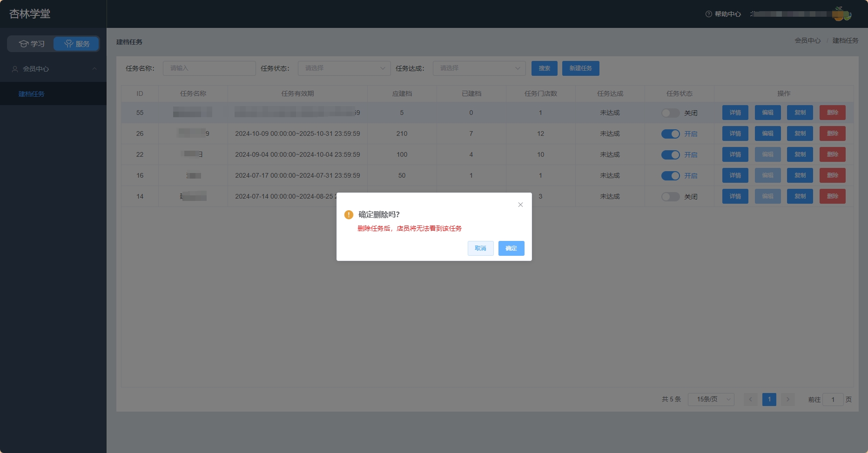Click 会员中心 breadcrumb link
Viewport: 868px width, 453px height.
point(807,40)
